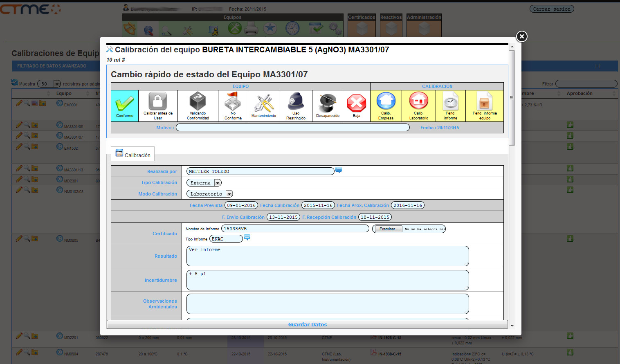Viewport: 620px width, 364px height.
Task: Click the red Baja status icon
Action: click(x=357, y=103)
